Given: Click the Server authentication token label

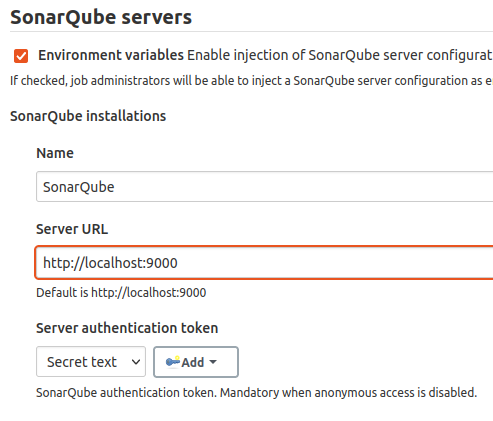Looking at the screenshot, I should pos(127,328).
